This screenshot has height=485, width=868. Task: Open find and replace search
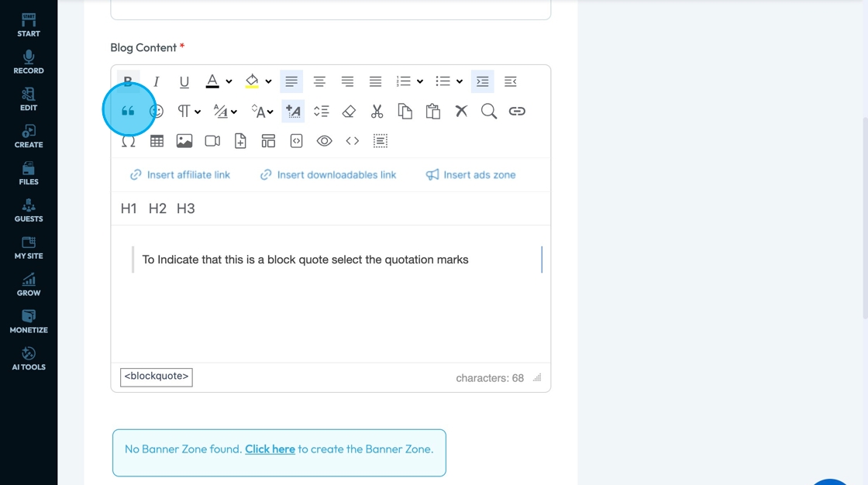(x=489, y=112)
